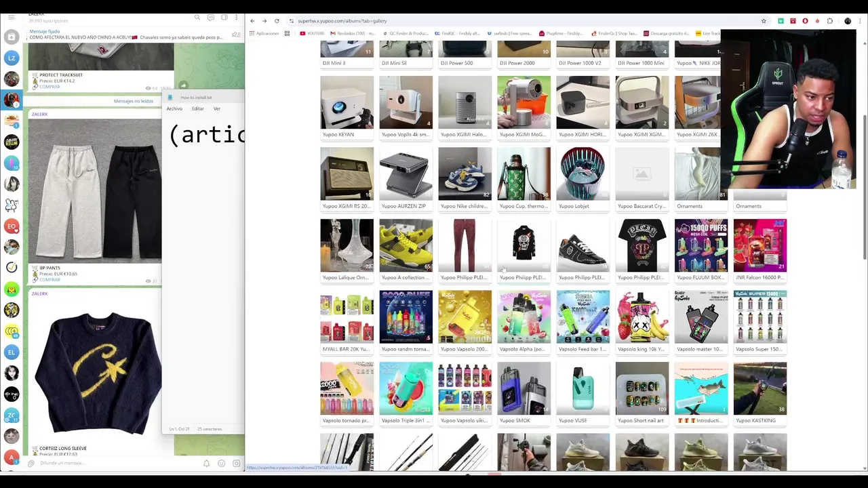Viewport: 868px width, 488px height.
Task: Open Ver menu in Notepad
Action: tap(217, 108)
